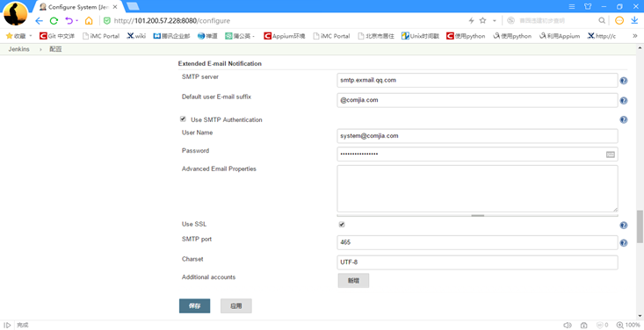The height and width of the screenshot is (330, 644).
Task: Click the Advanced Email Properties resize handle
Action: (x=477, y=215)
